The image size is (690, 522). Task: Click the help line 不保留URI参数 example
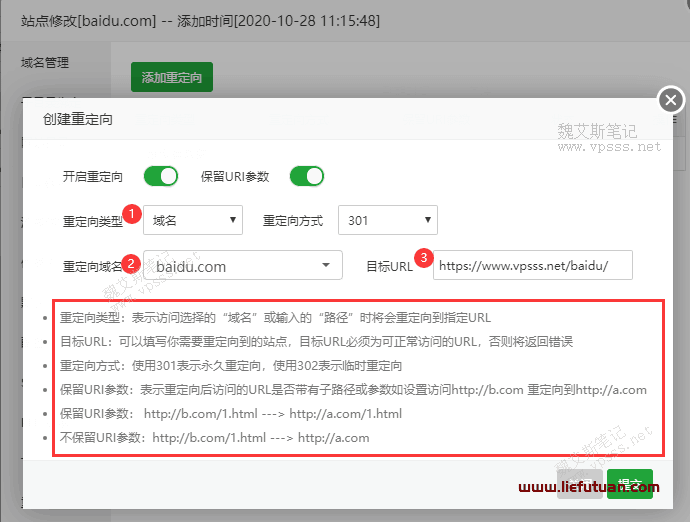click(x=214, y=438)
